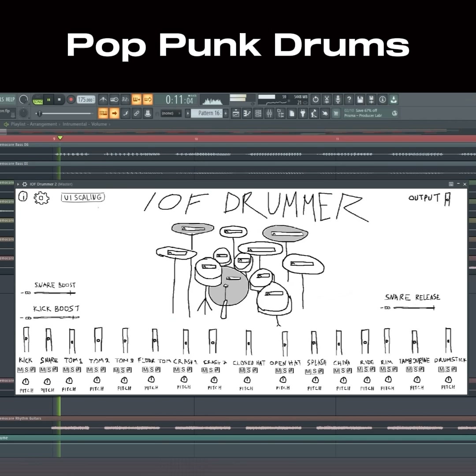Viewport: 476px width, 476px height.
Task: Click the CHINA pitch knob
Action: 343,380
